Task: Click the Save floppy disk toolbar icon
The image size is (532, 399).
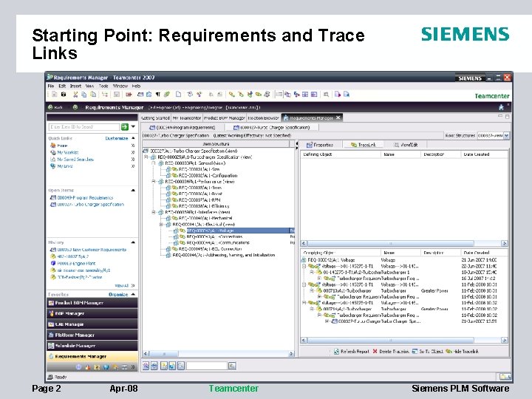Action: (x=117, y=95)
